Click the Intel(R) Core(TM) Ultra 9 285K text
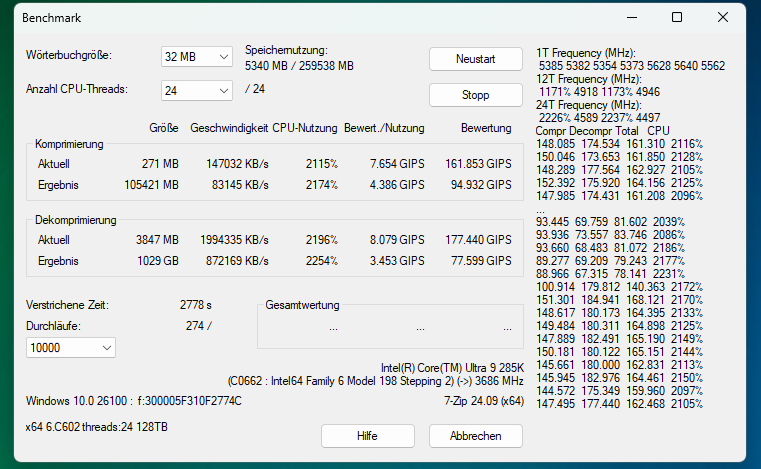 tap(452, 368)
